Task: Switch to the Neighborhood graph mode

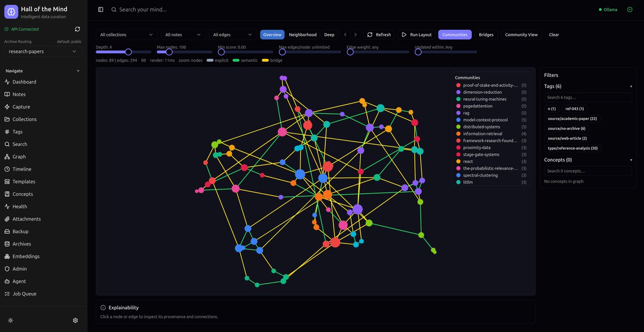Action: [x=303, y=35]
